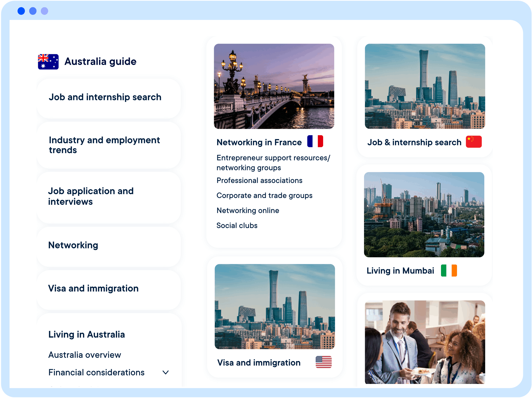
Task: Select Job application and interviews section
Action: (x=109, y=197)
